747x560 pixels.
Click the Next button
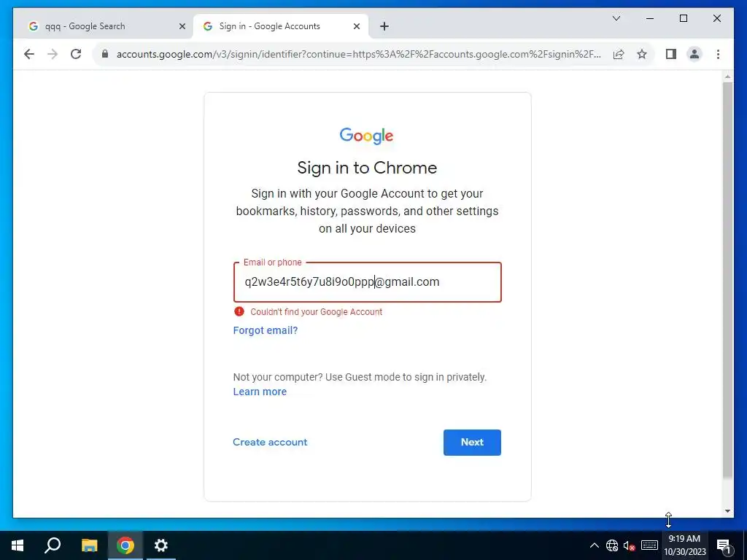[x=472, y=443]
